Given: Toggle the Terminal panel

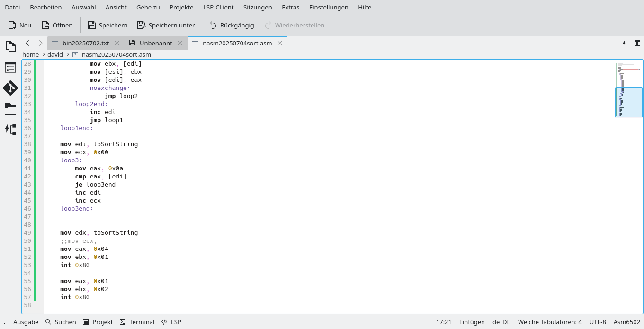Looking at the screenshot, I should coord(137,322).
